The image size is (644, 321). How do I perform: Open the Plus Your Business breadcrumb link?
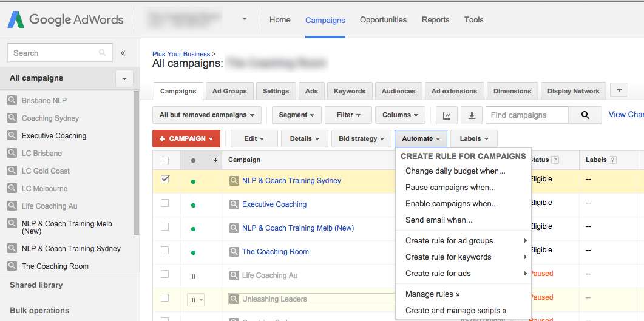[181, 54]
